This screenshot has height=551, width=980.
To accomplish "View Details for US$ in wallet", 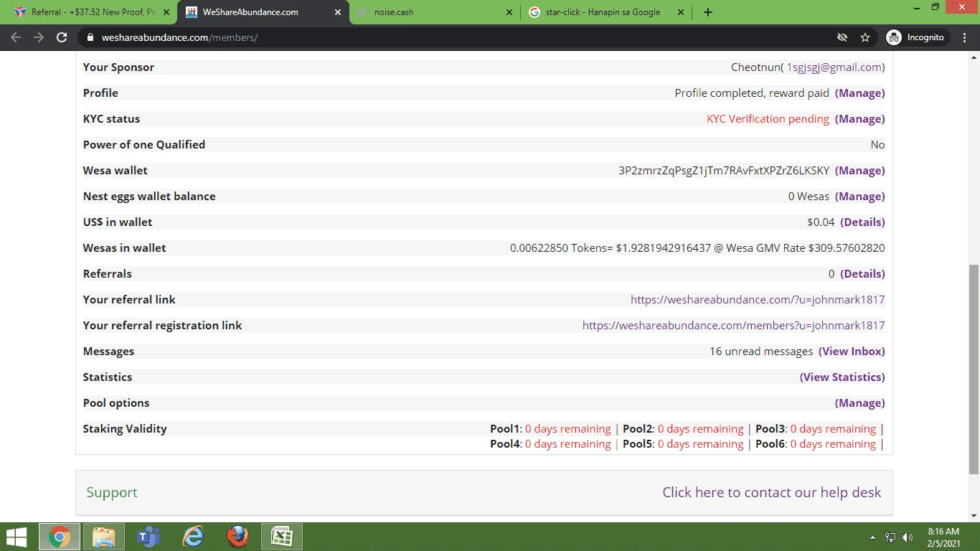I will coord(862,222).
